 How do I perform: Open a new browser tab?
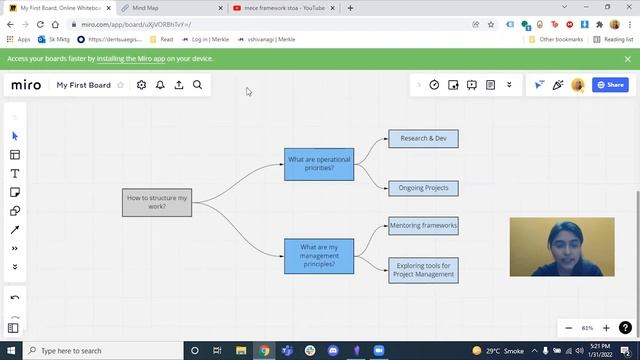(350, 8)
